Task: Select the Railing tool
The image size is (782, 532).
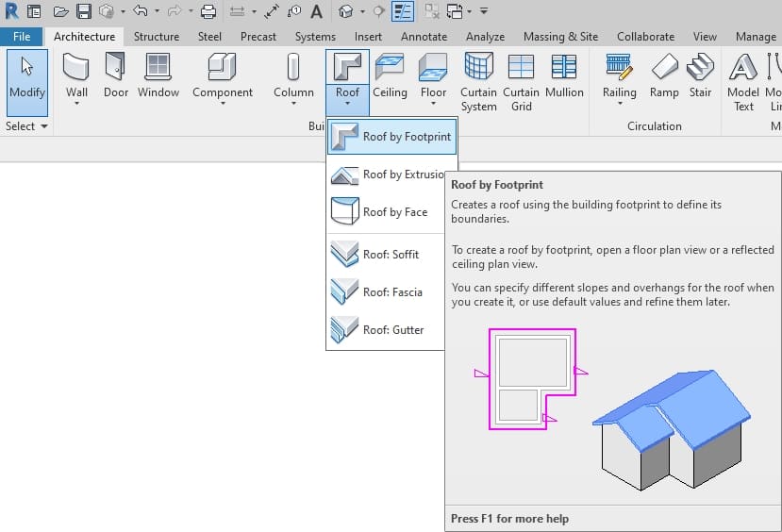Action: click(620, 80)
